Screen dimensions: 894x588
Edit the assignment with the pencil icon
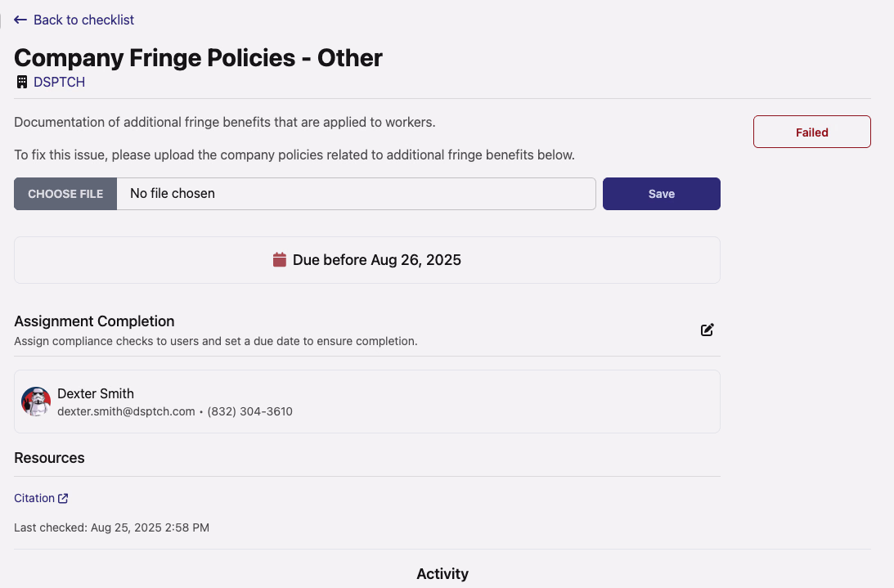(707, 330)
